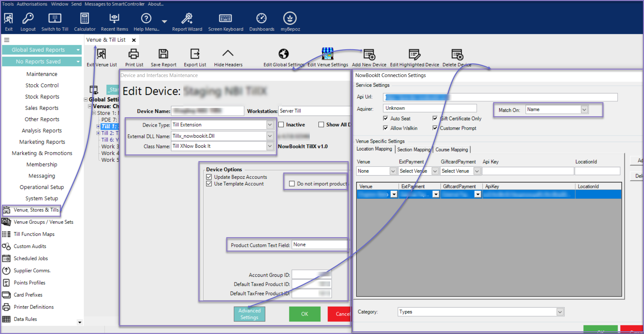
Task: Switch to the Section Mapping tab
Action: click(x=414, y=149)
